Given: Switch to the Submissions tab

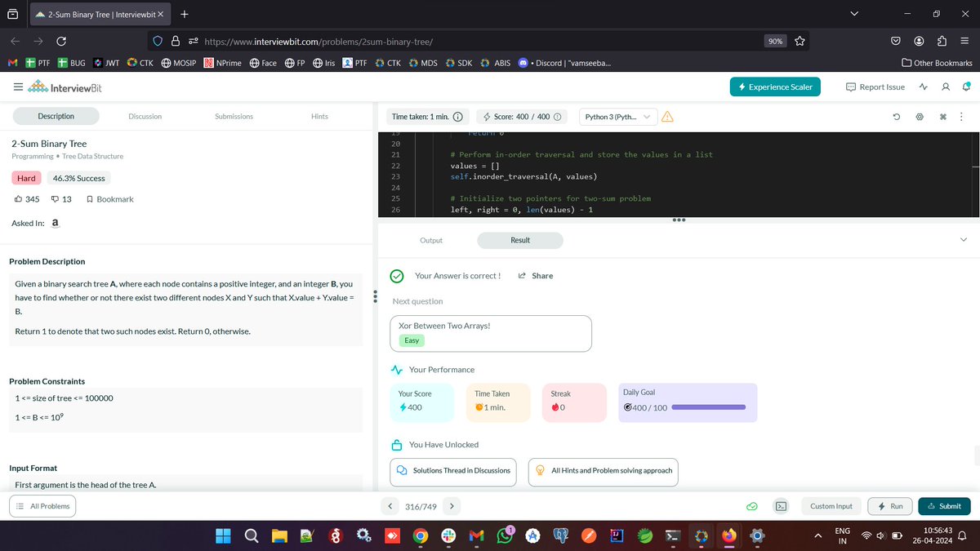Looking at the screenshot, I should [234, 116].
